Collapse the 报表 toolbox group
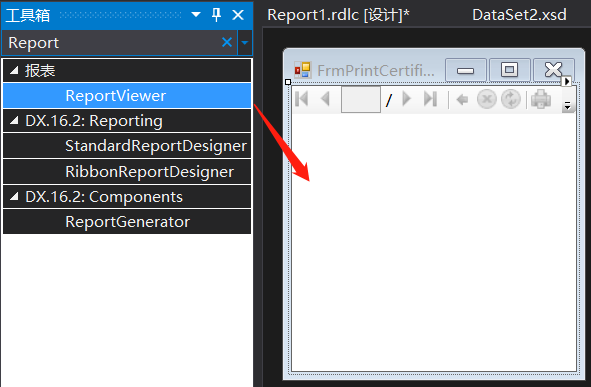 14,70
